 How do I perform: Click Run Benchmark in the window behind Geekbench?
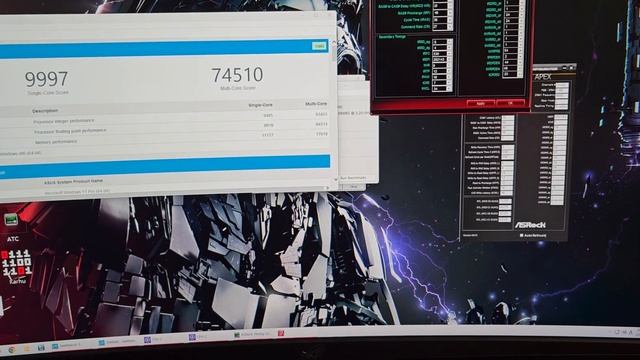click(353, 178)
